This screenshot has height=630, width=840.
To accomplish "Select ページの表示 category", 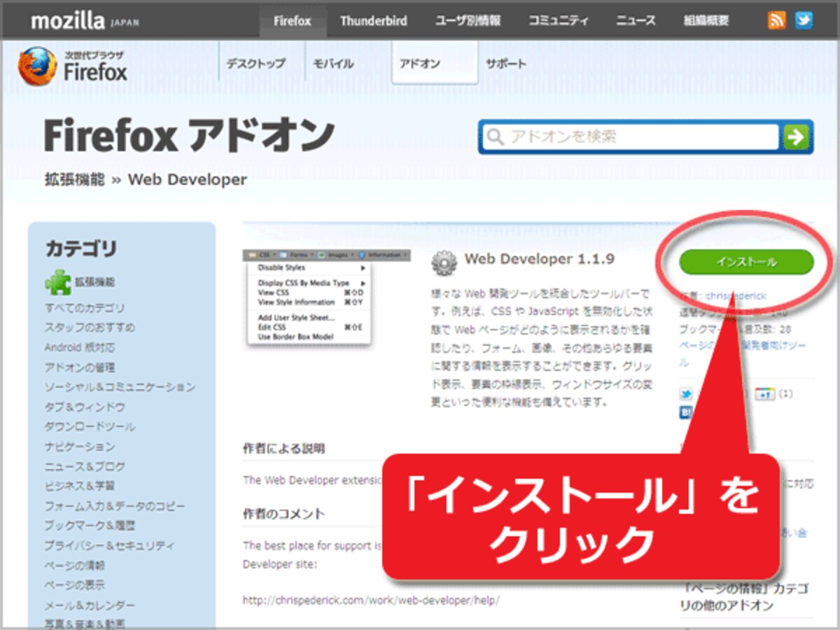I will tap(75, 585).
